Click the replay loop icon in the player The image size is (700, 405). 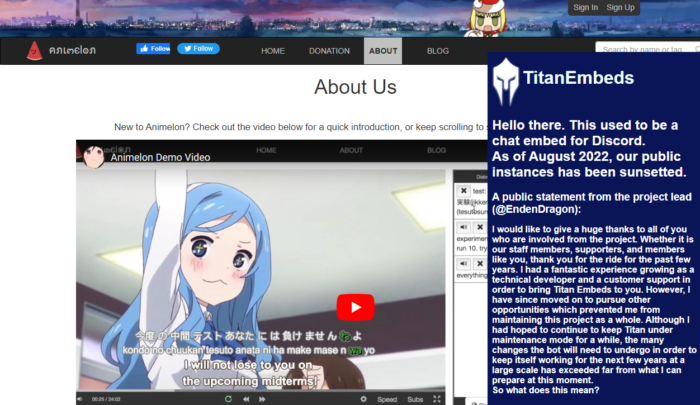[x=228, y=399]
